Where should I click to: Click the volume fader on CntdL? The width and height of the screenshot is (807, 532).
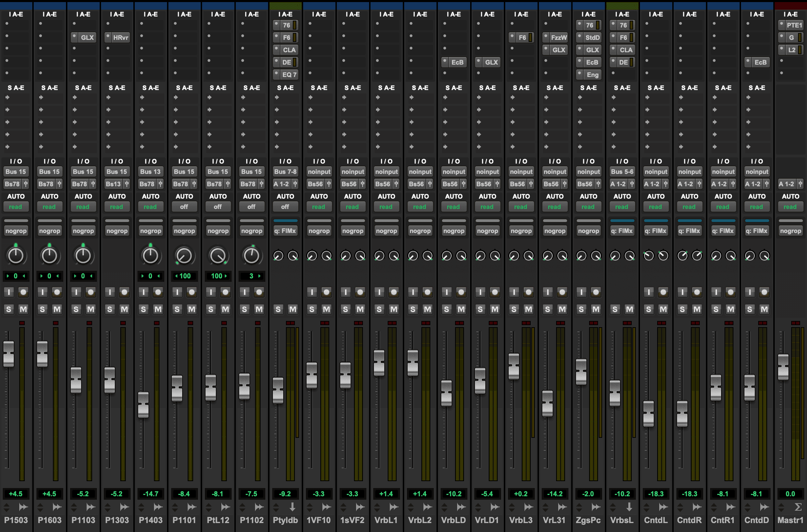click(x=649, y=414)
